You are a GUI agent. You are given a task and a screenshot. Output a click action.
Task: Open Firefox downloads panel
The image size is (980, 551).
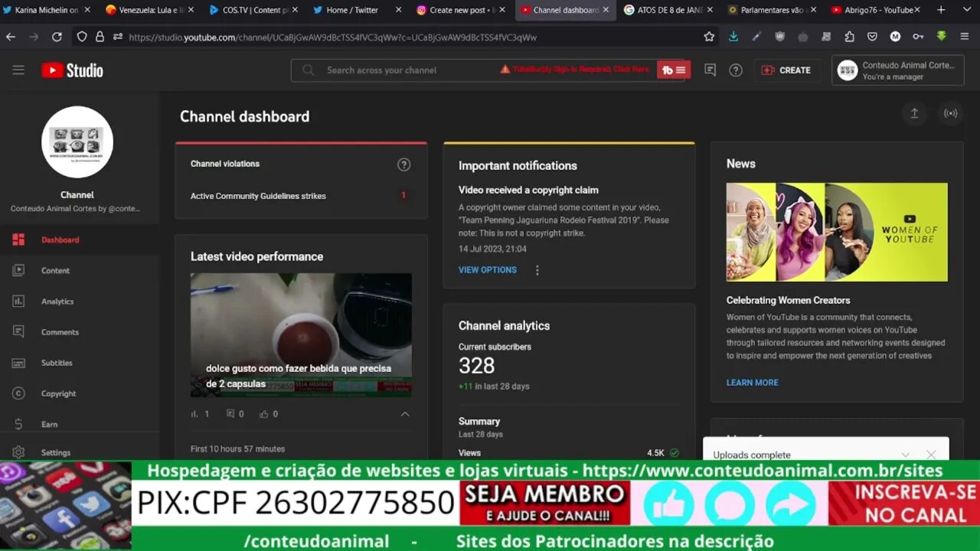(x=733, y=37)
